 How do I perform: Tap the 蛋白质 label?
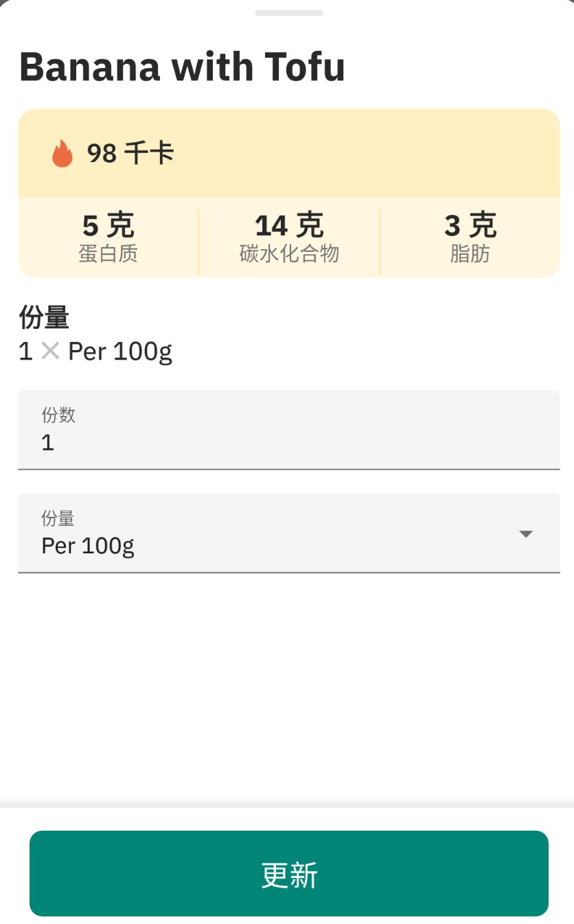(108, 254)
